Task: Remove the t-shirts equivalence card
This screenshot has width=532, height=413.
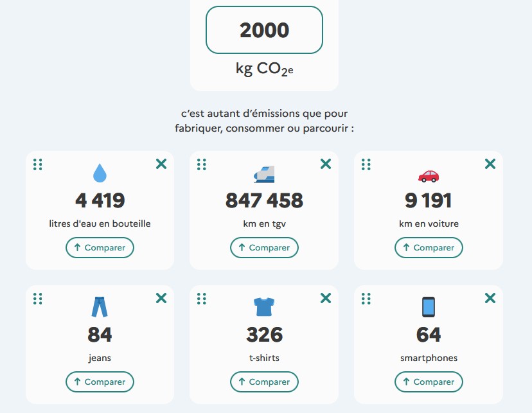Action: point(326,298)
